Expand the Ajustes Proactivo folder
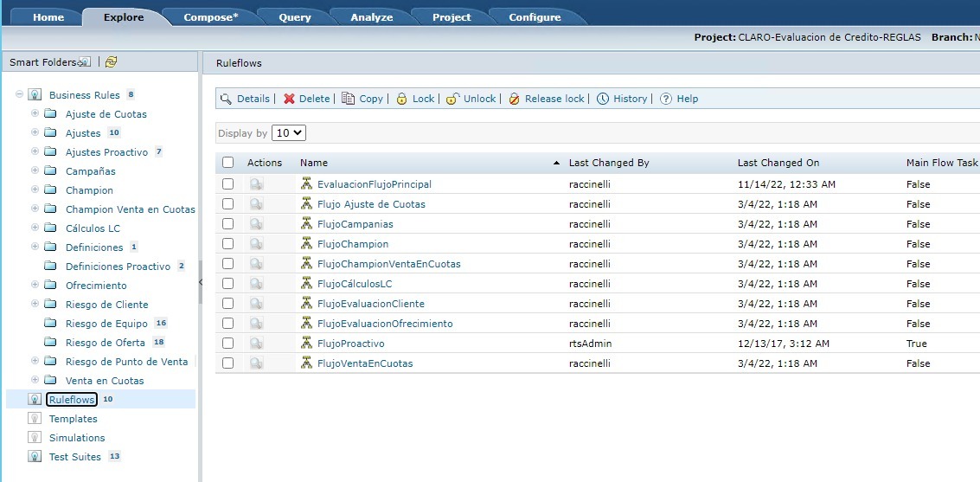The height and width of the screenshot is (482, 980). (x=35, y=152)
